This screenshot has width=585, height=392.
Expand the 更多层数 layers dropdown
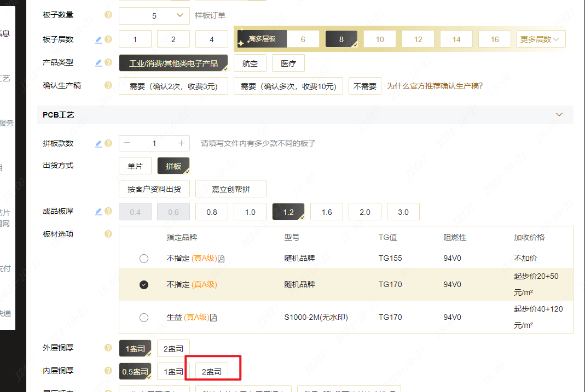click(541, 39)
